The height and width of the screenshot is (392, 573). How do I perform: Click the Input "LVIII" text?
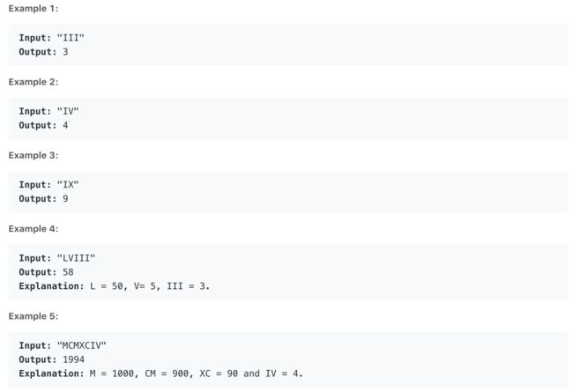pos(57,258)
